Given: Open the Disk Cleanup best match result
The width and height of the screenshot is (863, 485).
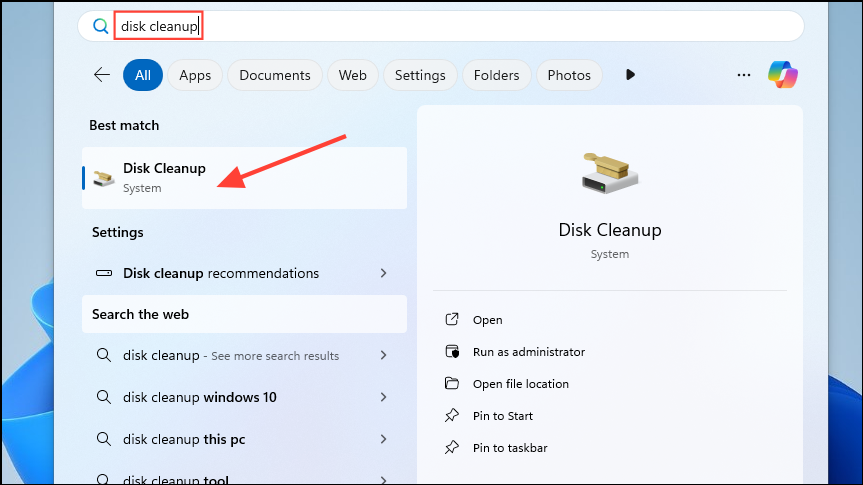Looking at the screenshot, I should point(244,178).
